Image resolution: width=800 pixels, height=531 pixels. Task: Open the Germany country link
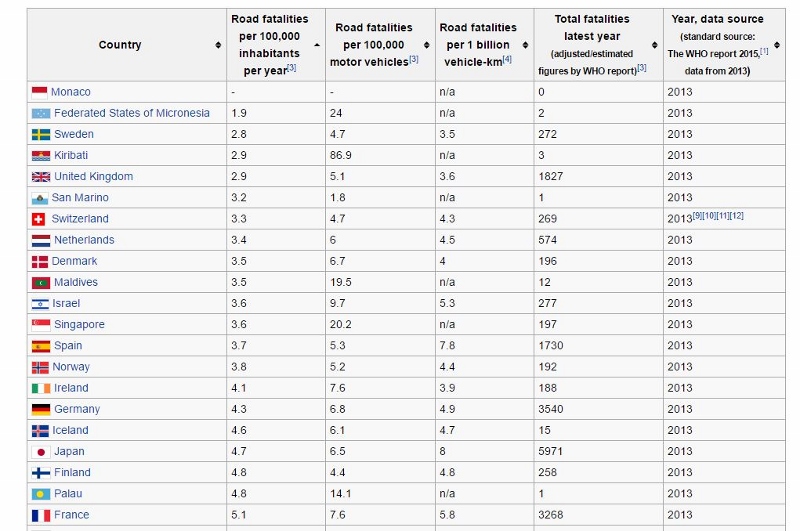[77, 409]
